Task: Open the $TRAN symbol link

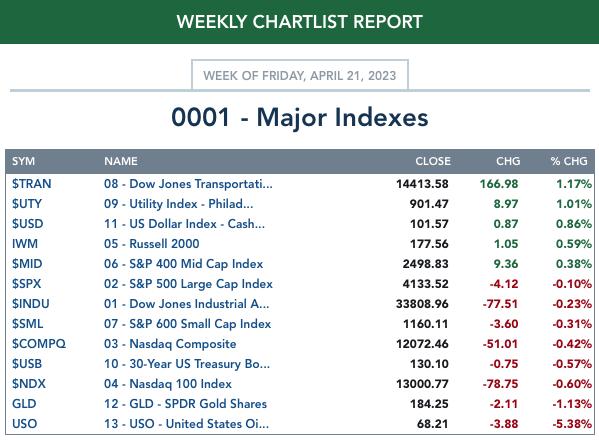Action: 31,184
